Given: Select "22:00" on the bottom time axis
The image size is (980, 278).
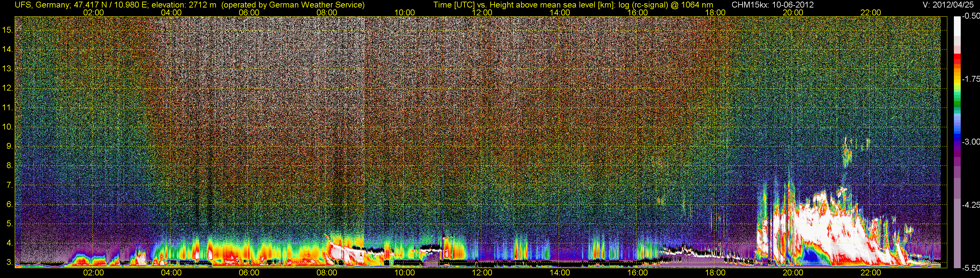Looking at the screenshot, I should pyautogui.click(x=871, y=273).
